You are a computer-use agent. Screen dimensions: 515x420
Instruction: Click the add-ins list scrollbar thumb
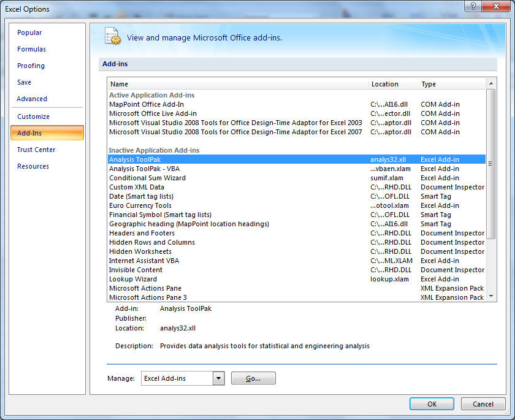click(x=490, y=164)
